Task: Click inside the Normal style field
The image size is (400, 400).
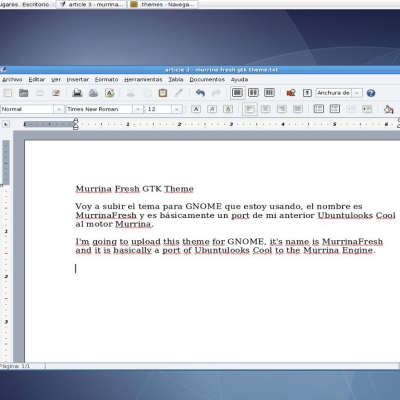Action: coord(27,109)
